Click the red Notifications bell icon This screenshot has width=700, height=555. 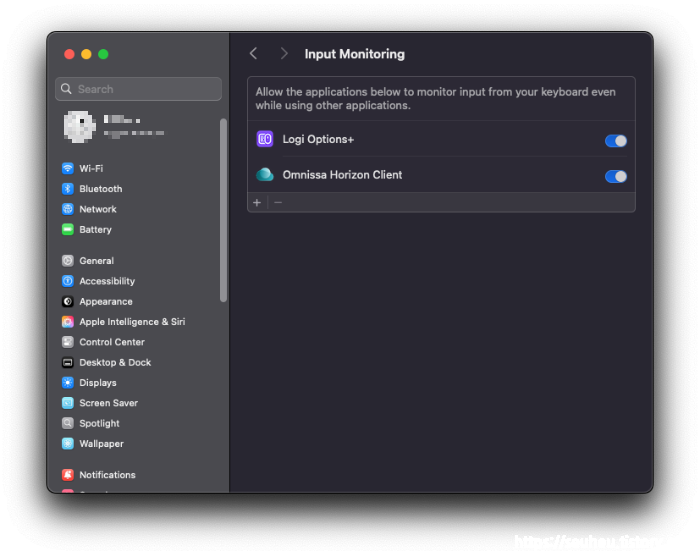click(67, 475)
